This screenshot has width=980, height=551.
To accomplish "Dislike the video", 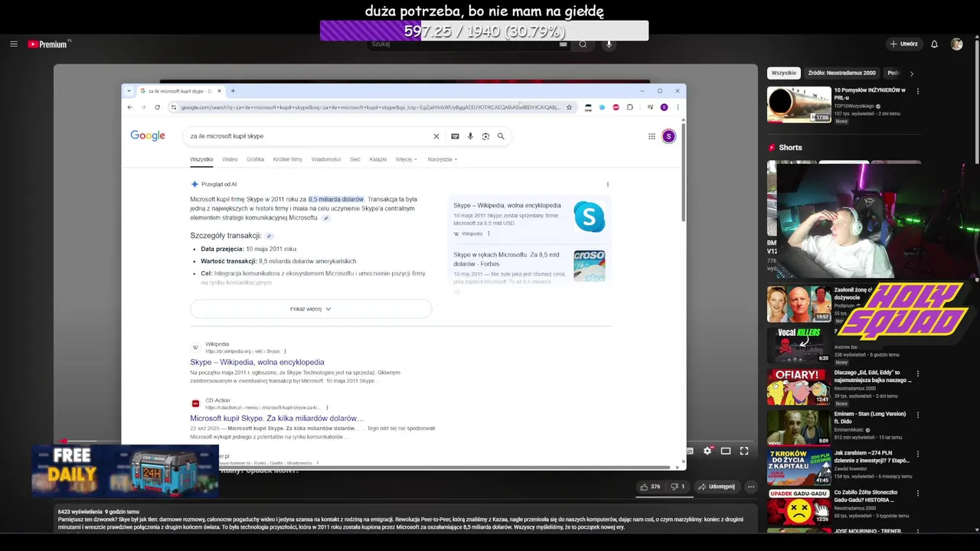I will (678, 487).
